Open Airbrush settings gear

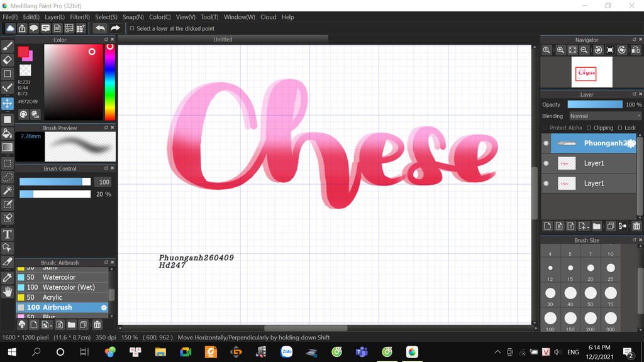104,307
